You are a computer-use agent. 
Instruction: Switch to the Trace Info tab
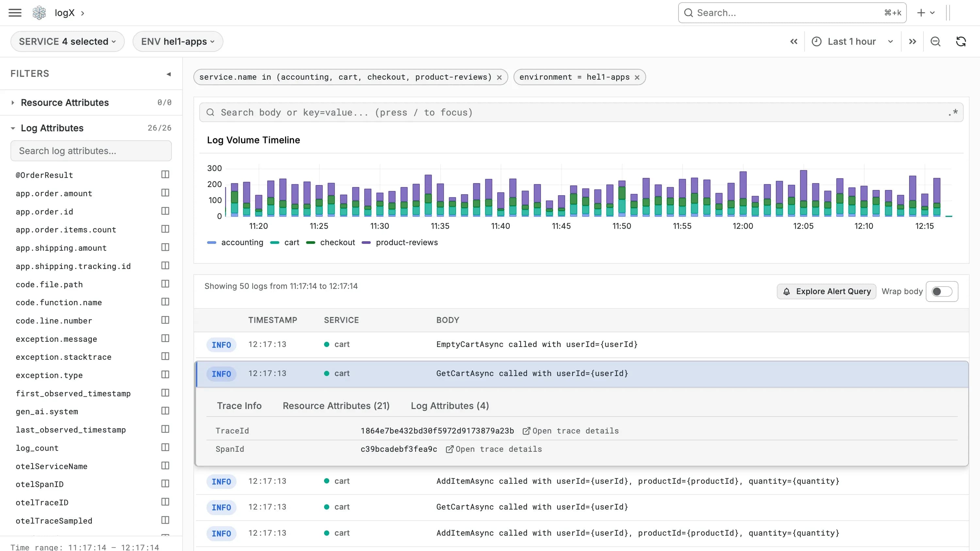(239, 406)
